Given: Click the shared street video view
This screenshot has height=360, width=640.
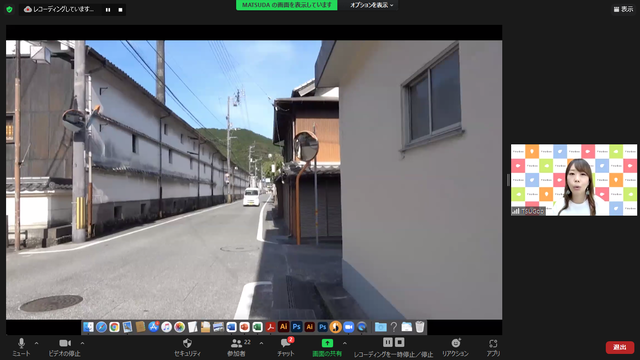Looking at the screenshot, I should (254, 180).
